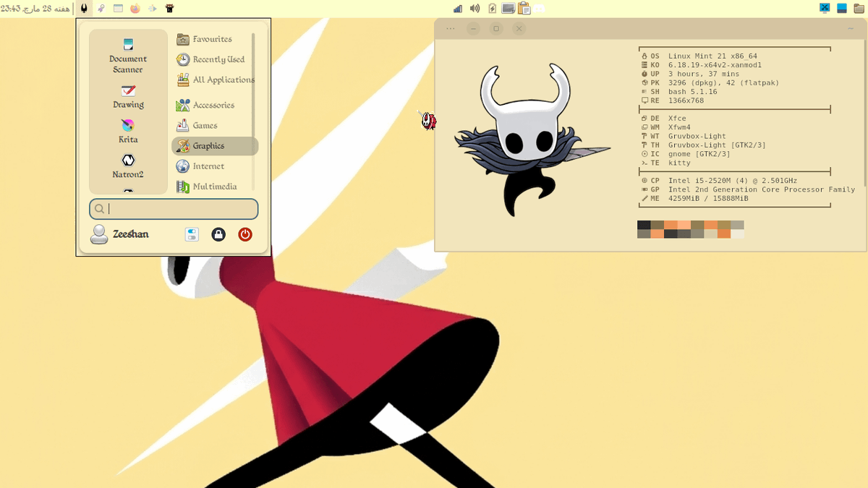Screen dimensions: 868x488
Task: Open the clipboard manager tray icon
Action: [524, 9]
